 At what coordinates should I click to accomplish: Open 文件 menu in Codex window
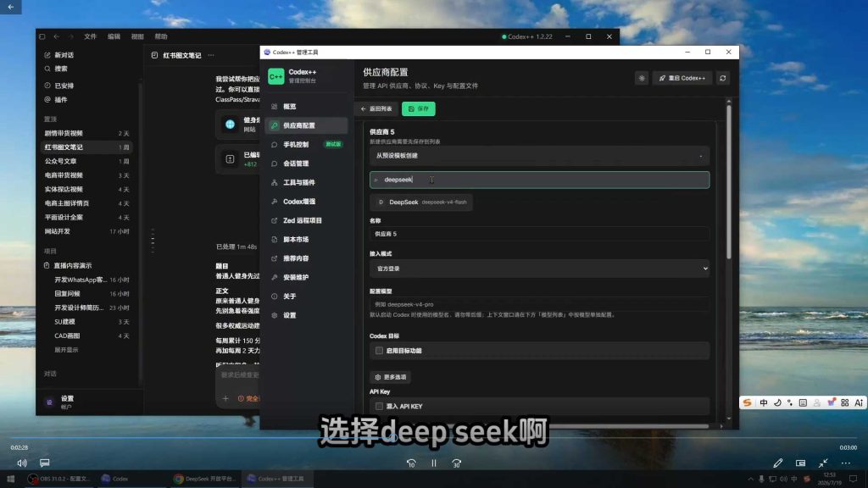coord(90,36)
